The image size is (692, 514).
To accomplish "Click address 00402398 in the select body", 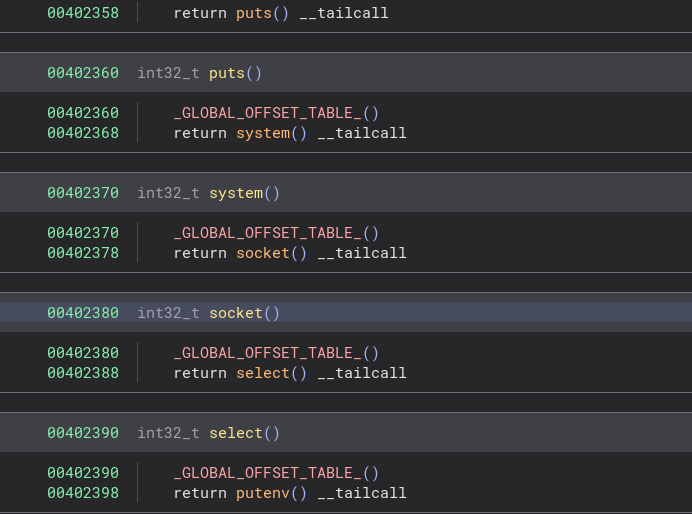I will [82, 493].
